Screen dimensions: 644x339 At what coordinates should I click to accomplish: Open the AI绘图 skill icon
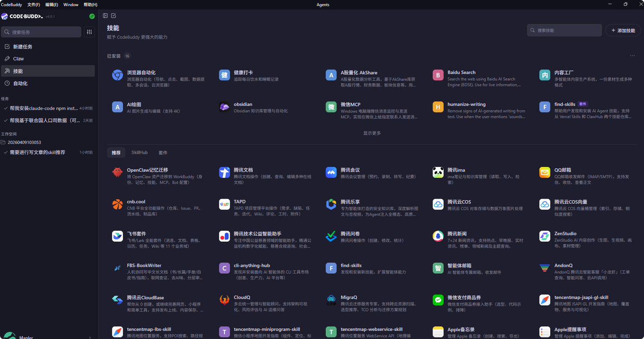coord(118,107)
